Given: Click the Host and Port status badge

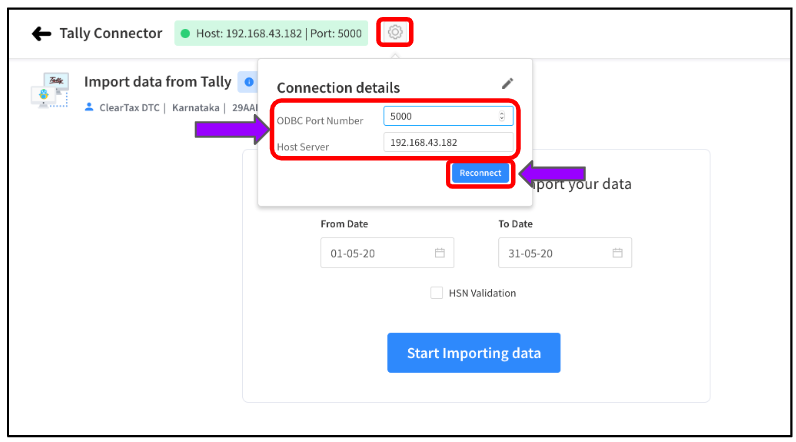Looking at the screenshot, I should coord(271,33).
